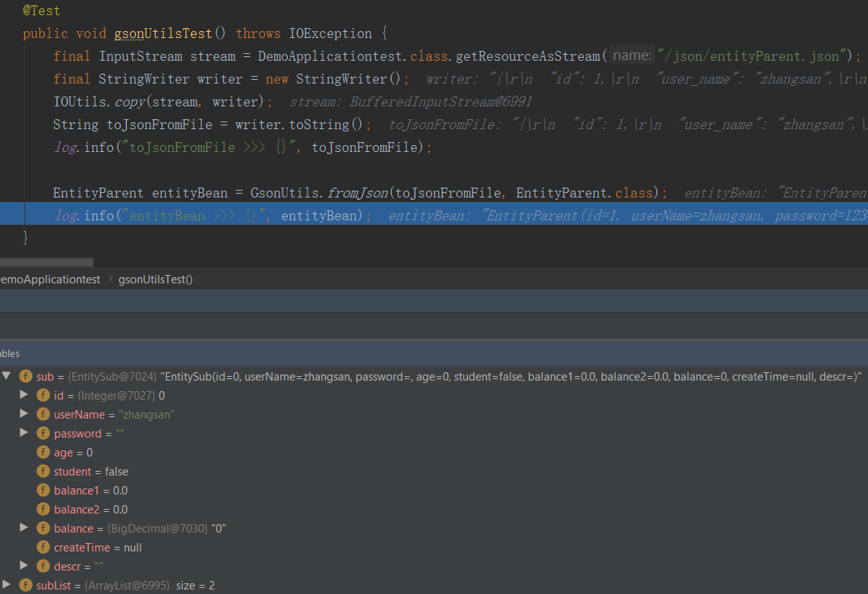Click the field icon beside createTime
The image size is (868, 594).
(43, 548)
